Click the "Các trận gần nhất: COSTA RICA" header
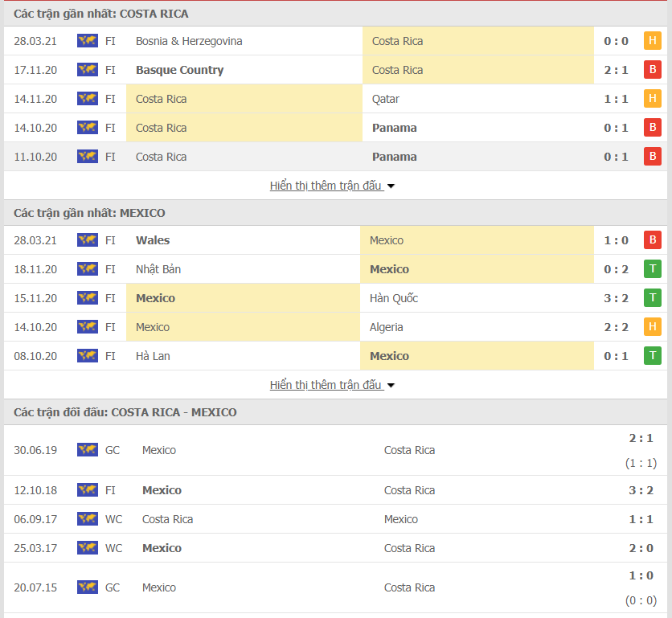Image resolution: width=672 pixels, height=618 pixels. pyautogui.click(x=101, y=14)
